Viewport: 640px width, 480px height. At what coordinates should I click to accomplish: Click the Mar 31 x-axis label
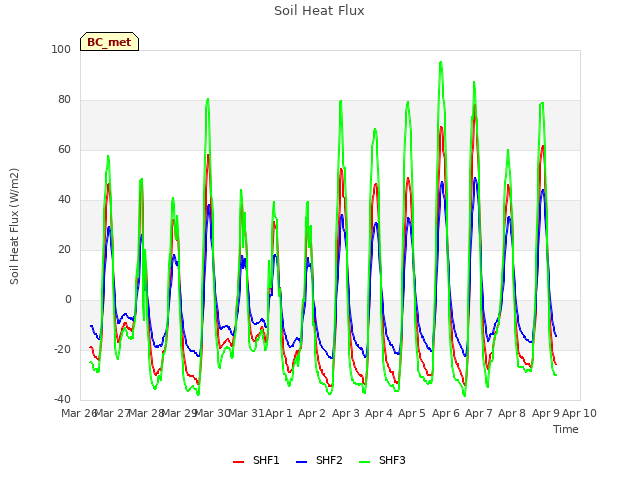(x=247, y=413)
